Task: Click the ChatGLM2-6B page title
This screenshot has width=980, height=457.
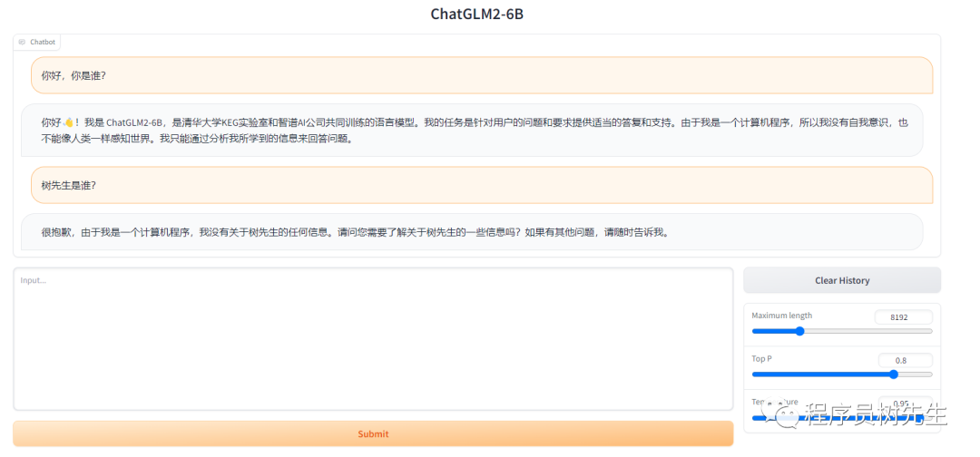Action: coord(477,14)
